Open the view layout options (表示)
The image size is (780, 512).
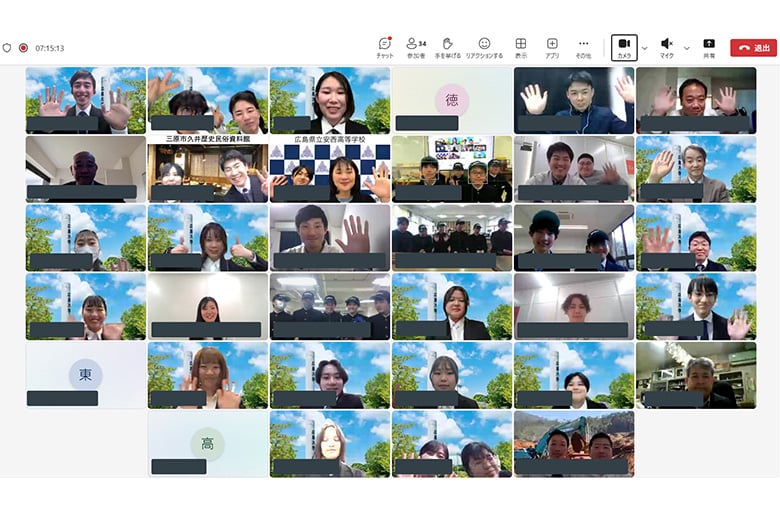pyautogui.click(x=521, y=48)
